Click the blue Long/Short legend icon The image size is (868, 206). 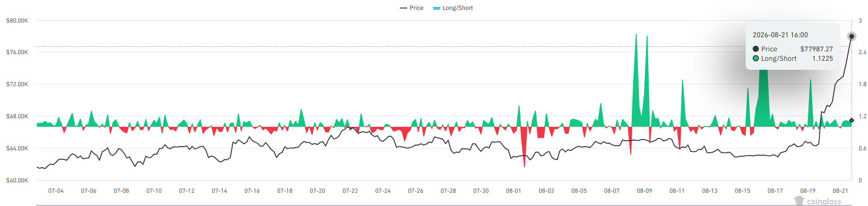[x=437, y=8]
